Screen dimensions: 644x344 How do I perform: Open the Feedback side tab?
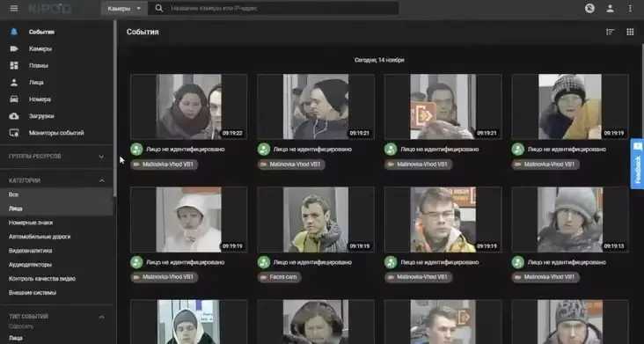coord(638,164)
